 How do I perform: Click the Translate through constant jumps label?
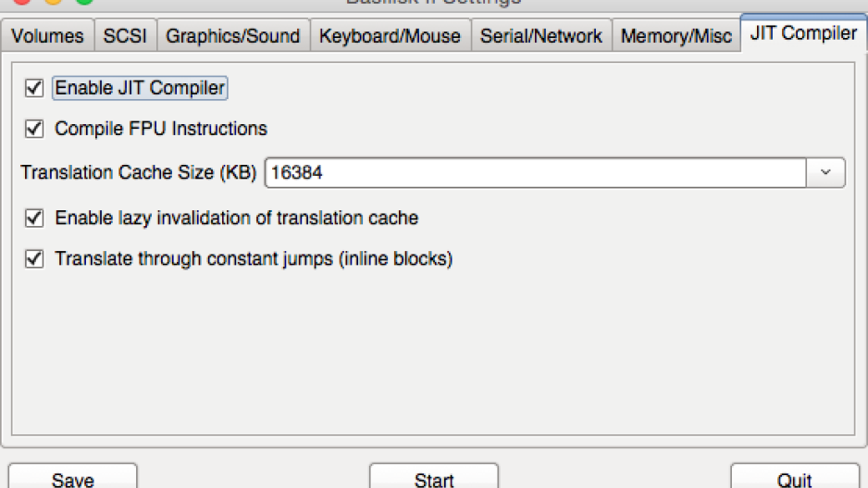254,258
